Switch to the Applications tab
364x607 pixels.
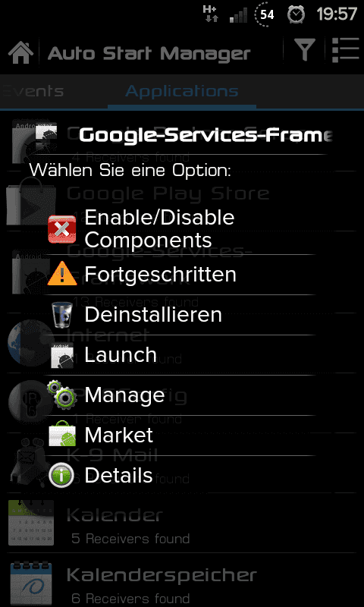182,91
